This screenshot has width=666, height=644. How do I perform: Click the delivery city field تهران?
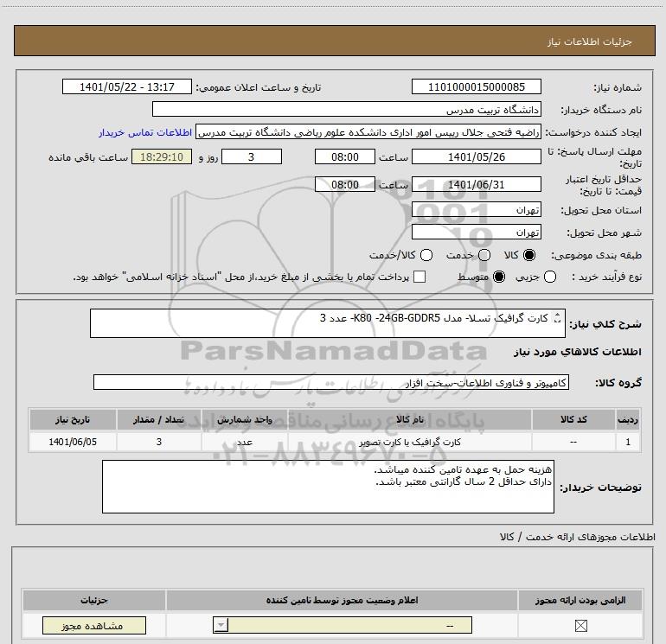tap(476, 232)
